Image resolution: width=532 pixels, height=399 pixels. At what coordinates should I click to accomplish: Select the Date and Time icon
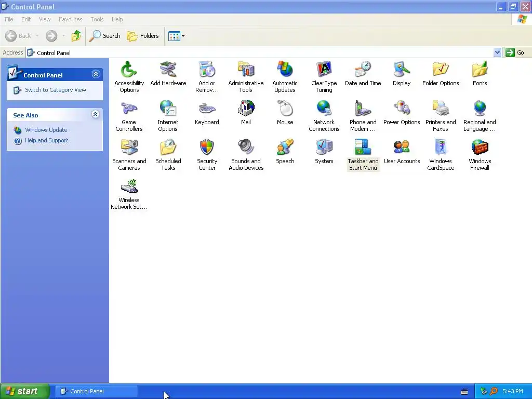coord(363,74)
